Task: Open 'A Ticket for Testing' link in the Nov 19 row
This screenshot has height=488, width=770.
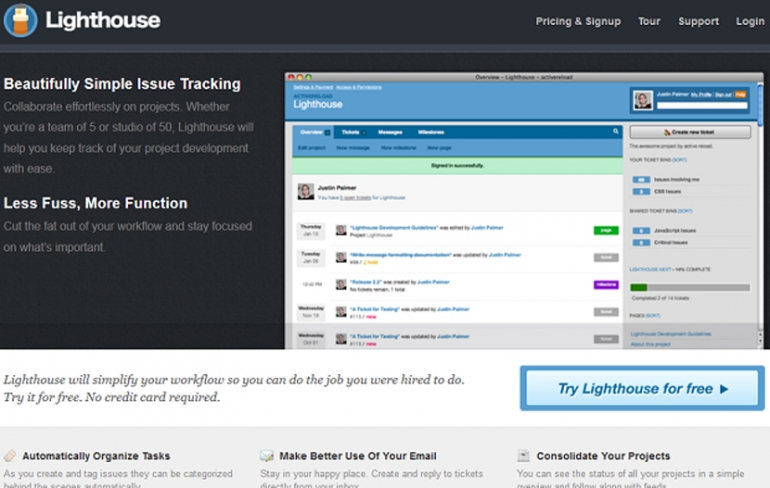Action: point(374,309)
